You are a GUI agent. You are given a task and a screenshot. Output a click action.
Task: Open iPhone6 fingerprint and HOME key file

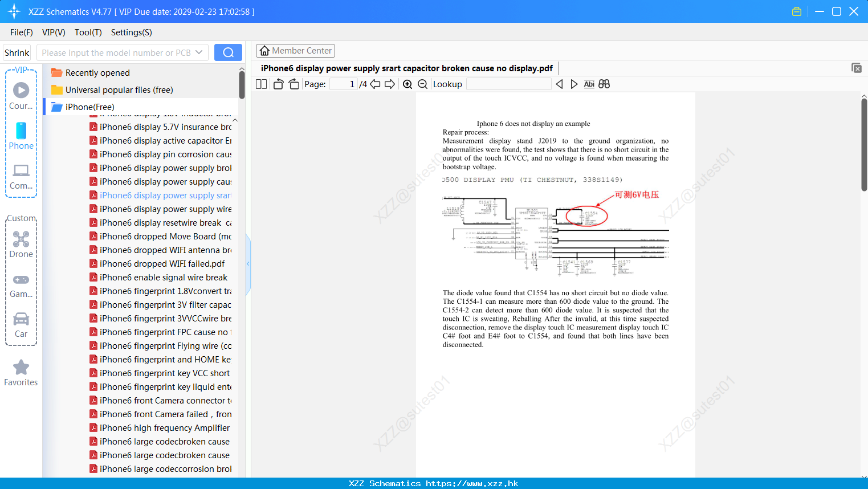160,360
